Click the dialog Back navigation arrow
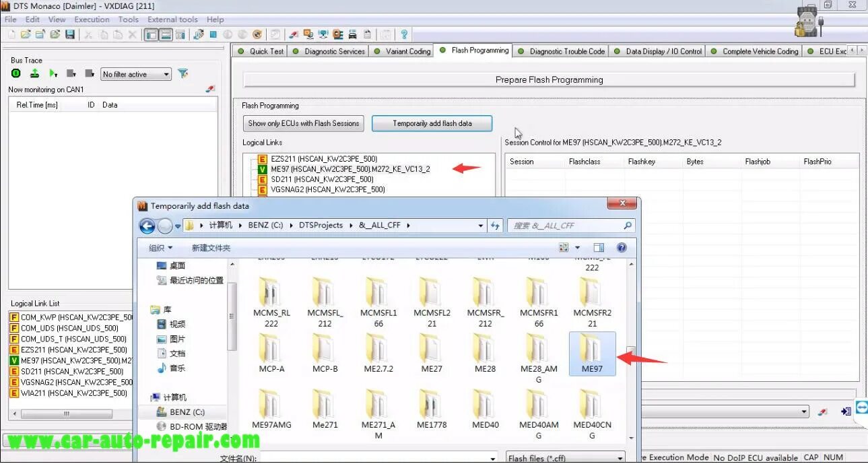The image size is (868, 464). pos(147,226)
